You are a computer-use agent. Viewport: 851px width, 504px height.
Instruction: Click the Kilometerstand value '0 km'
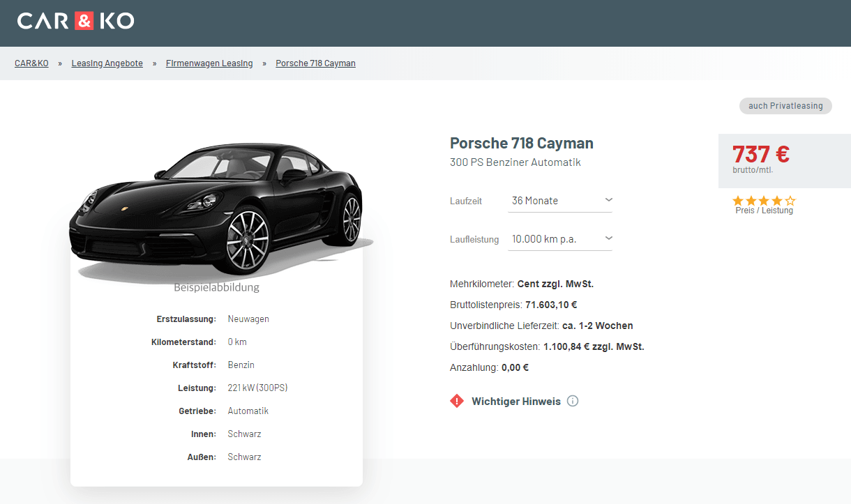coord(237,342)
